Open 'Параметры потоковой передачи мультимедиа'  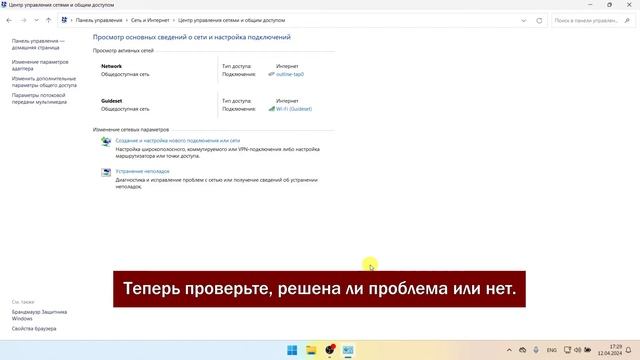[x=39, y=99]
